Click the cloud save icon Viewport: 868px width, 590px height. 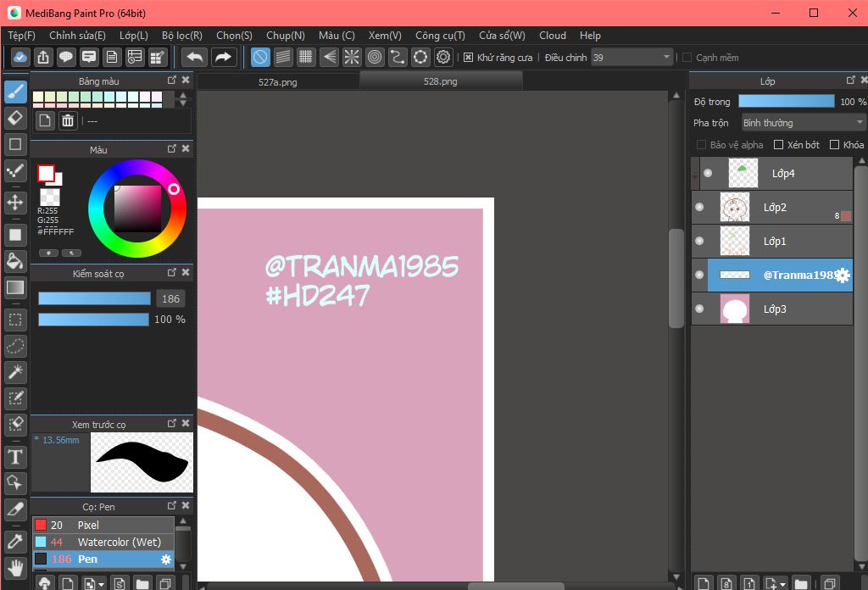click(x=20, y=57)
